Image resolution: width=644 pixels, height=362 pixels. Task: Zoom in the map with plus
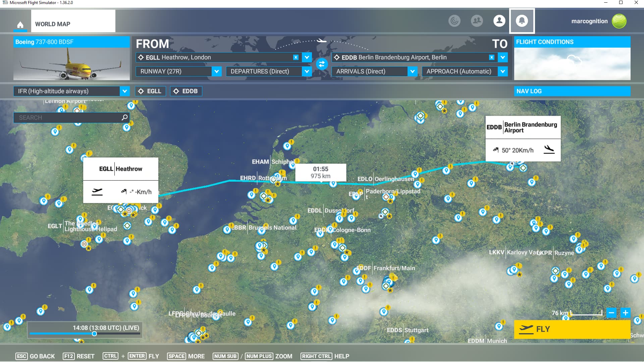coord(625,313)
